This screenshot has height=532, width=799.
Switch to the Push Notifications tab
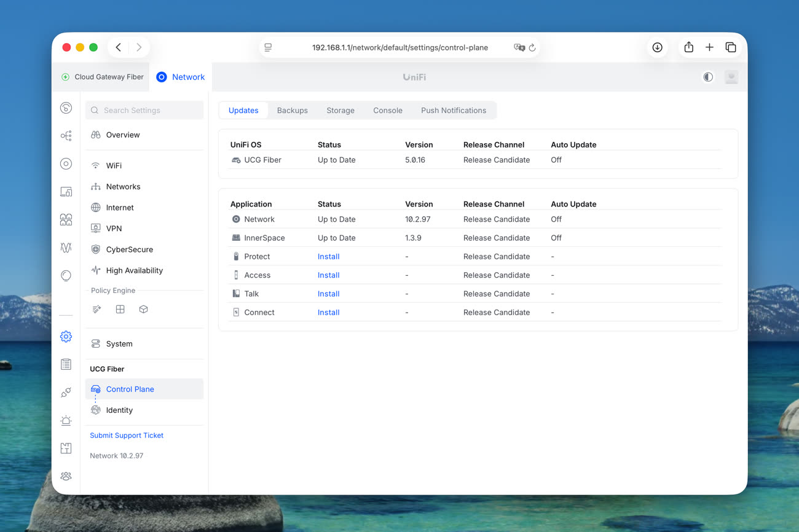click(x=454, y=111)
